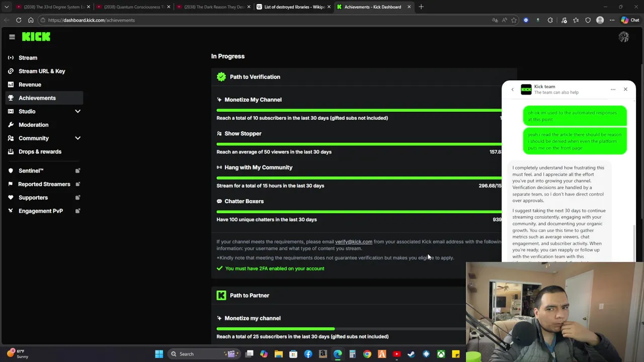Open the translate page icon
This screenshot has height=362, width=644.
point(495,20)
